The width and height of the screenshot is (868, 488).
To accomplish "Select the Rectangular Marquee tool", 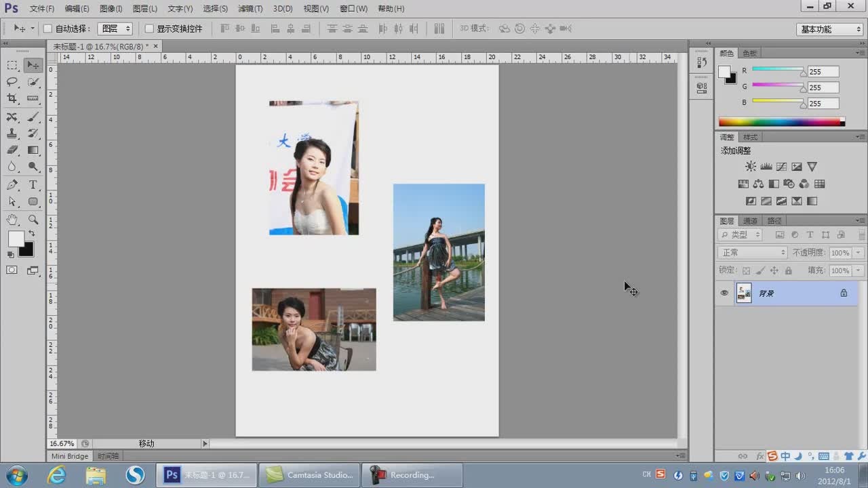I will (12, 65).
